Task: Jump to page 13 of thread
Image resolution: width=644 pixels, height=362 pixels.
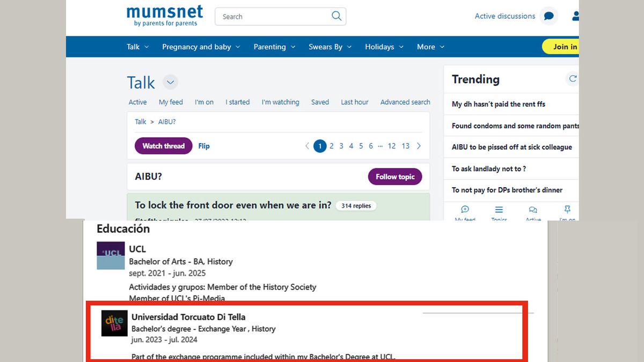Action: (x=405, y=146)
